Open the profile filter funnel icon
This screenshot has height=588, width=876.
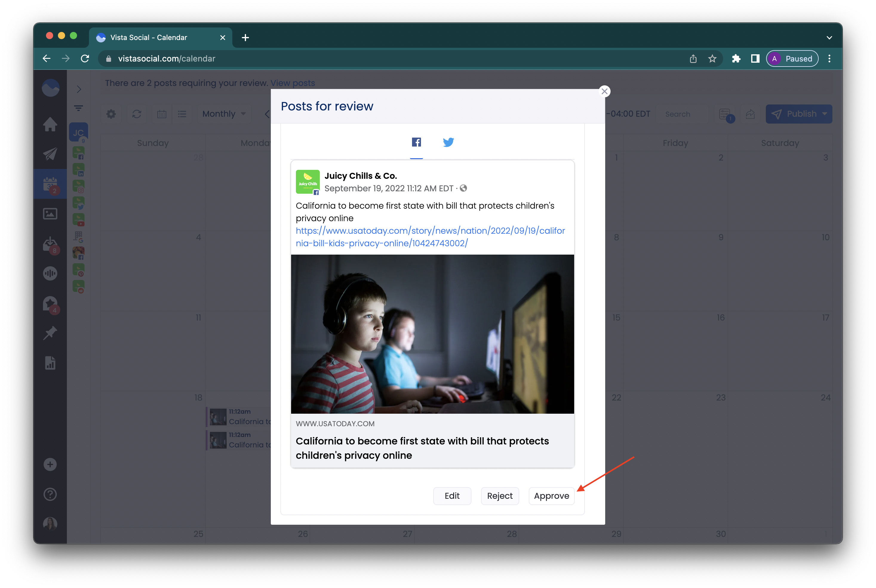(x=79, y=108)
